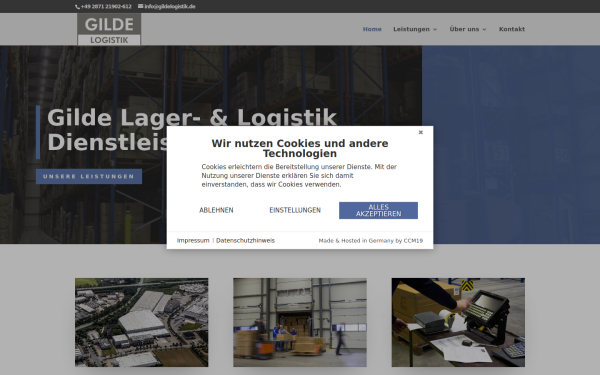Open the loading dock workers thumbnail
This screenshot has width=600, height=375.
(x=300, y=322)
